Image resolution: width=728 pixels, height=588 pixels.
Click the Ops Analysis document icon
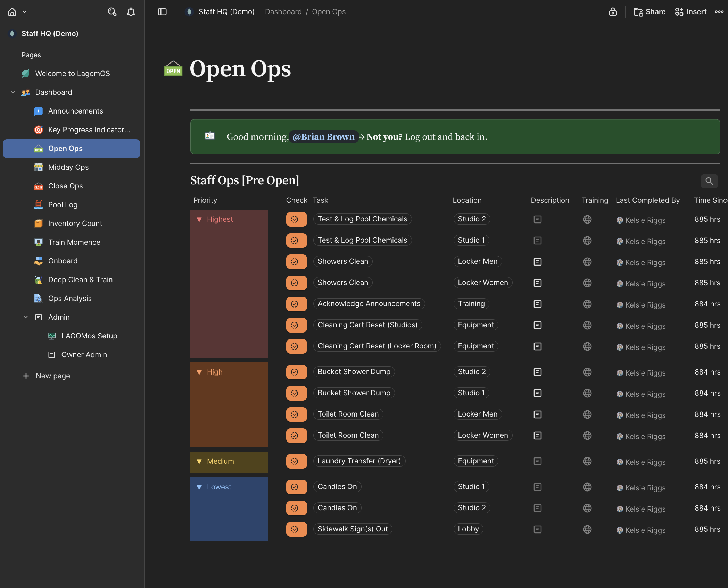pos(39,299)
